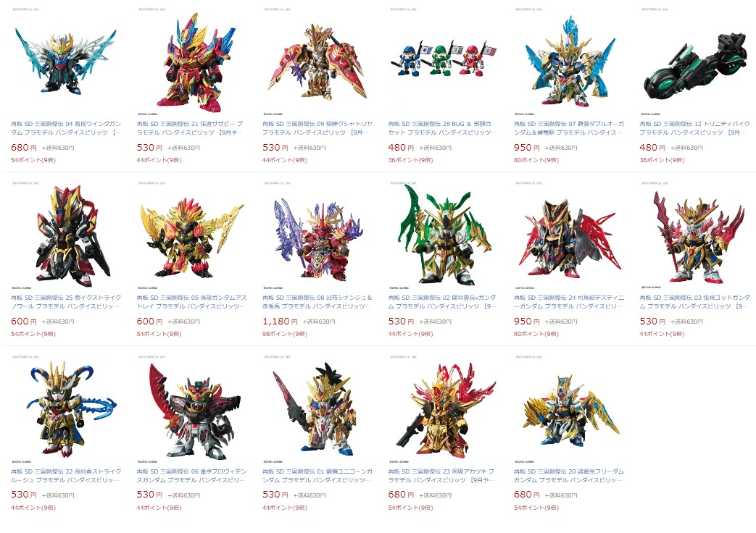756x533 pixels.
Task: Open the 07 趙雲ダブルオーガンダム title link
Action: pos(569,127)
